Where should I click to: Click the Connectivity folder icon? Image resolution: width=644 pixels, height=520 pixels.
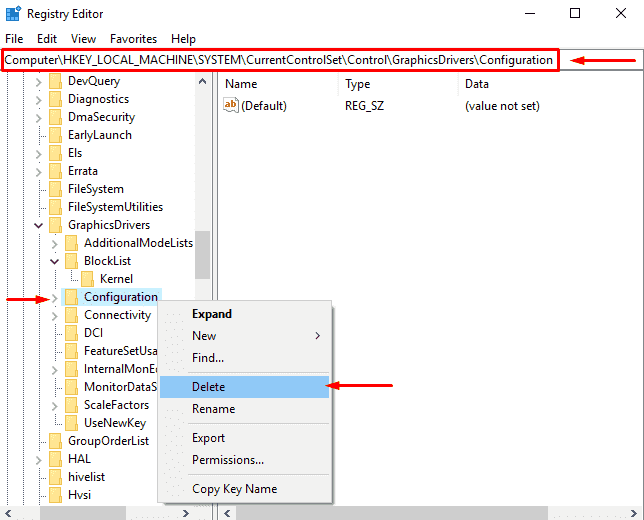click(71, 315)
